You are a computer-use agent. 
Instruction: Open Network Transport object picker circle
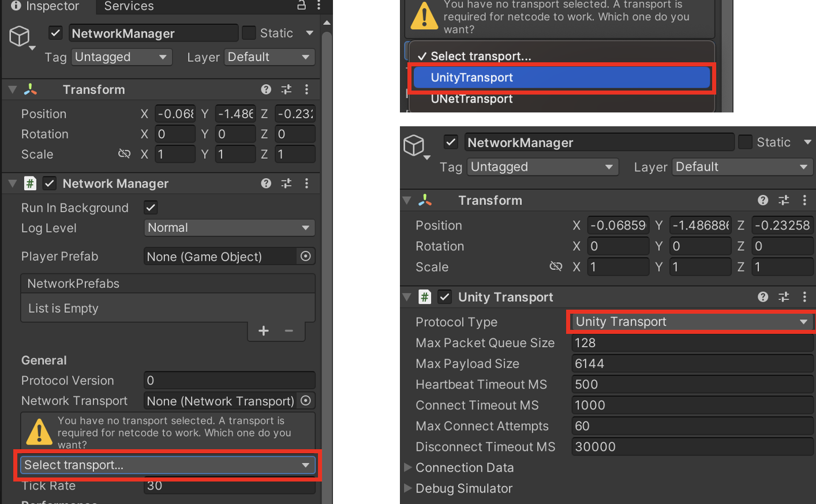point(306,400)
